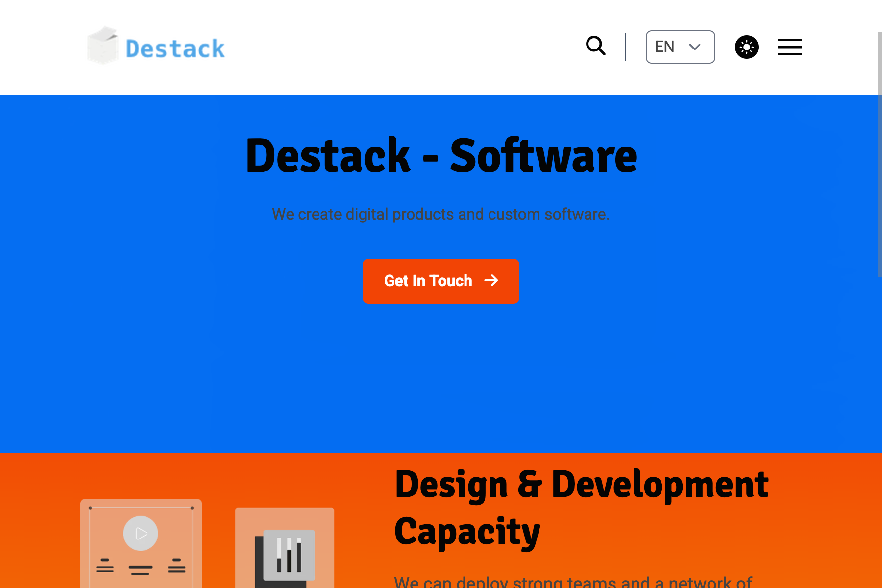Collapse the EN selector menu
This screenshot has width=882, height=588.
680,47
